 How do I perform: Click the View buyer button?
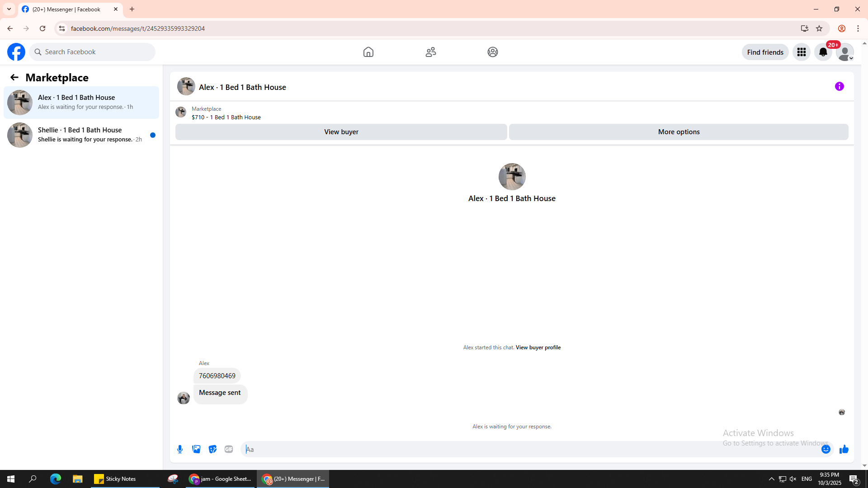(341, 132)
